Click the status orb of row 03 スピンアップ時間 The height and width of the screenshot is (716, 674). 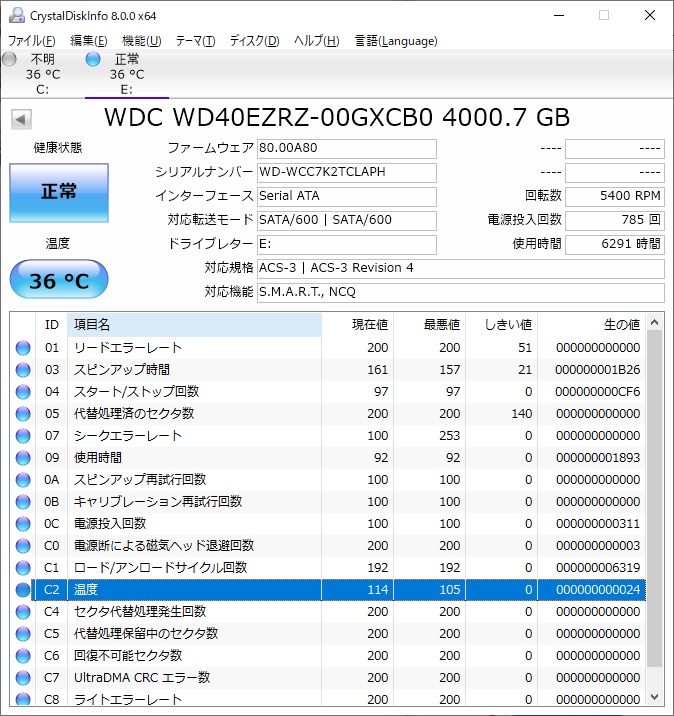(x=23, y=370)
